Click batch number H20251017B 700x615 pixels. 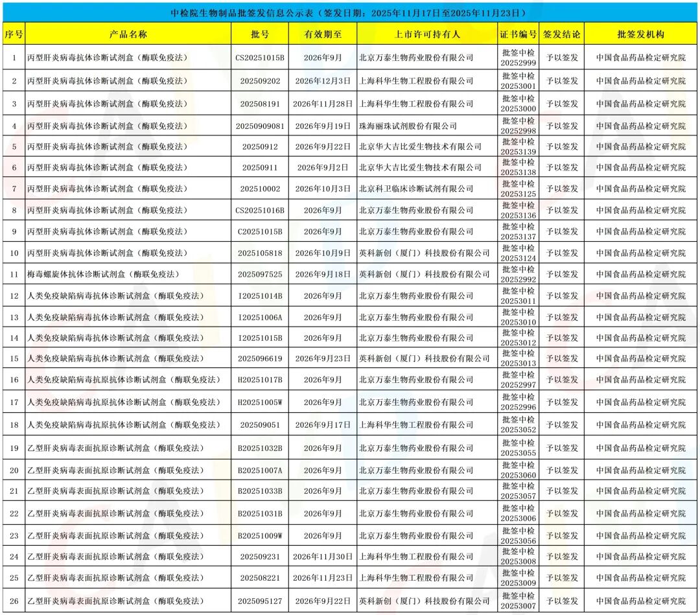pyautogui.click(x=260, y=379)
